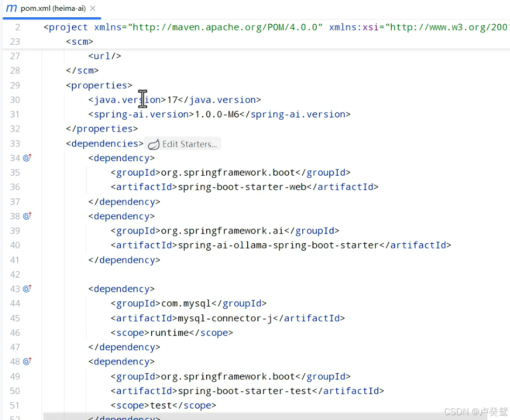510x420 pixels.
Task: Click artifactId spring-ai-ollama-spring-boot-starter
Action: coord(278,245)
